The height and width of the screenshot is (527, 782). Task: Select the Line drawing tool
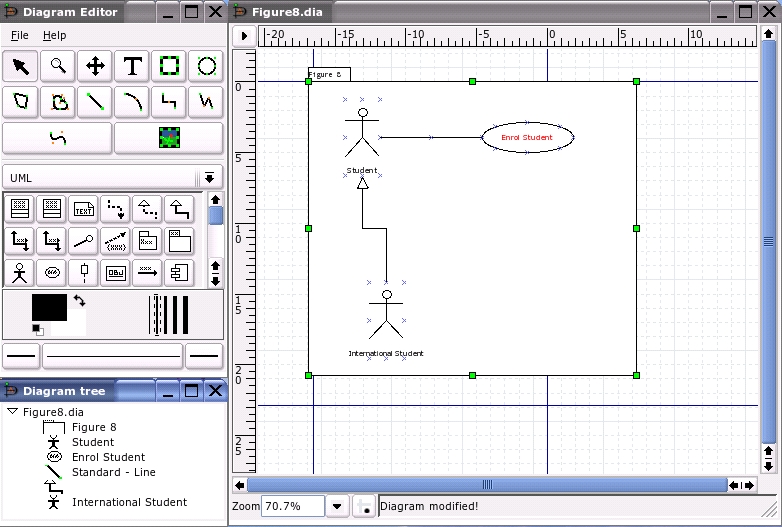95,102
